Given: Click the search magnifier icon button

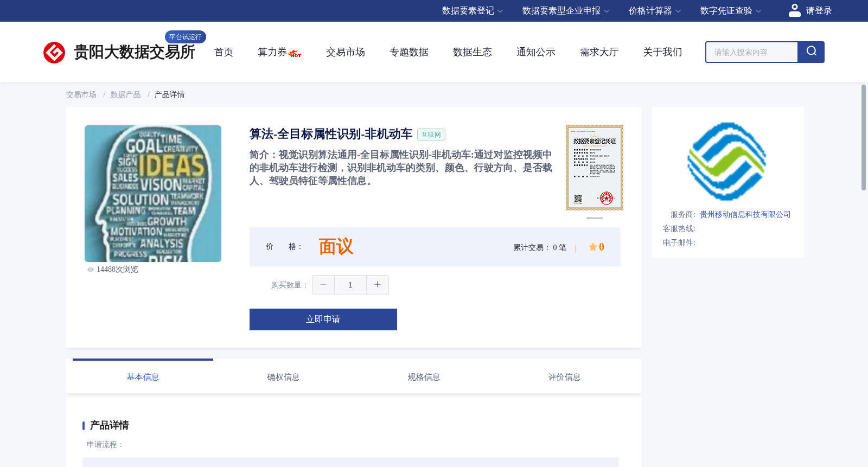Looking at the screenshot, I should 811,52.
